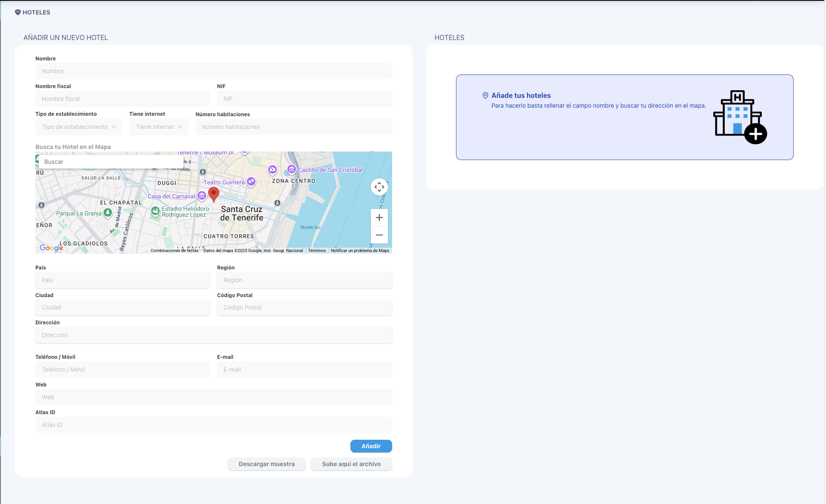
Task: Click the Teatro Guimerá map marker
Action: coord(251,182)
